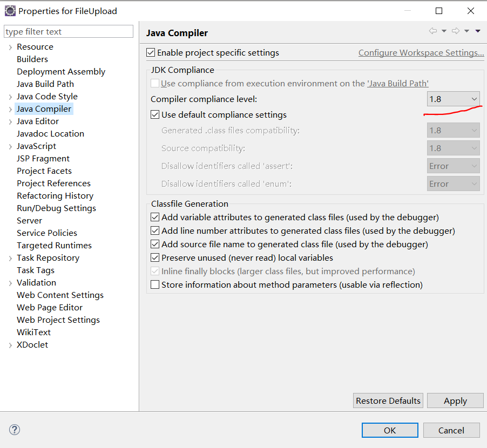Expand the Java Code Style tree node
Image resolution: width=487 pixels, height=448 pixels.
pos(10,97)
